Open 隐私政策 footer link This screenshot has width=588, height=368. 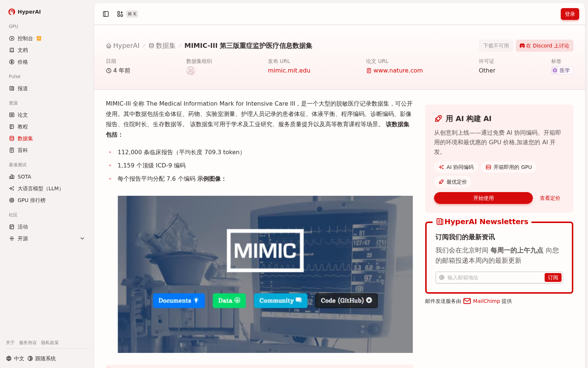pos(50,343)
